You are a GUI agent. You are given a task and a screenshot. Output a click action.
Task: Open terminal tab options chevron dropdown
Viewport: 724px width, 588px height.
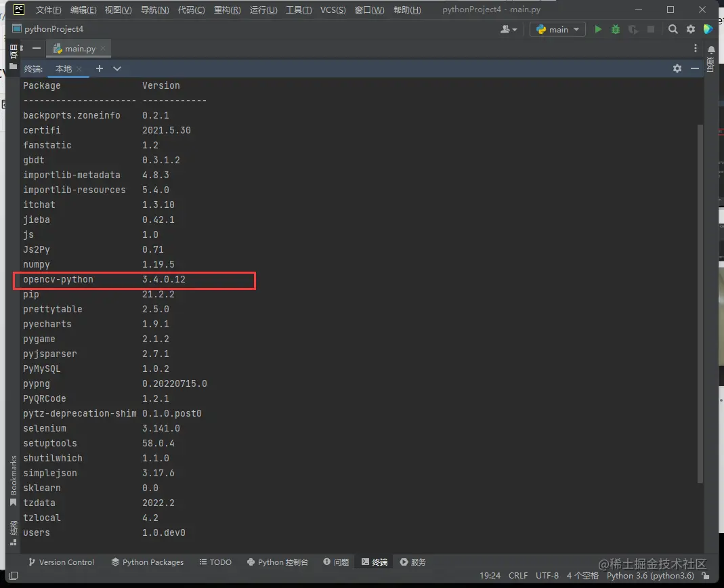point(116,69)
